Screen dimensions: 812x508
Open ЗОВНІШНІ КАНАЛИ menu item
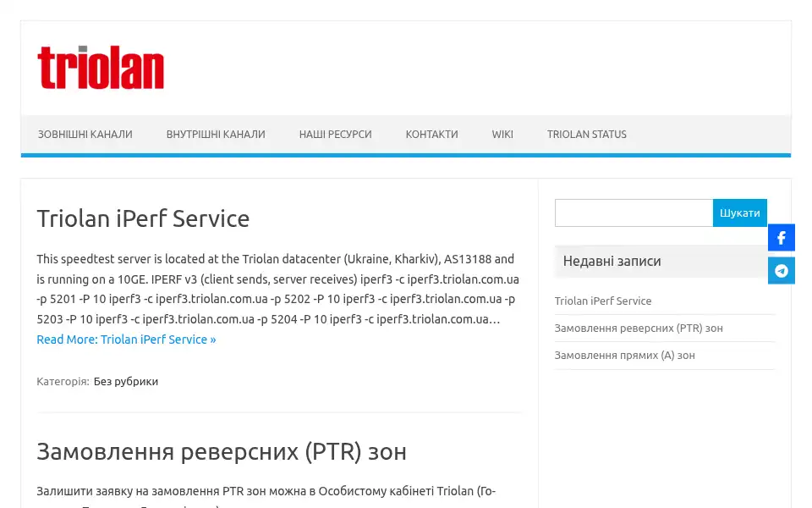point(85,135)
